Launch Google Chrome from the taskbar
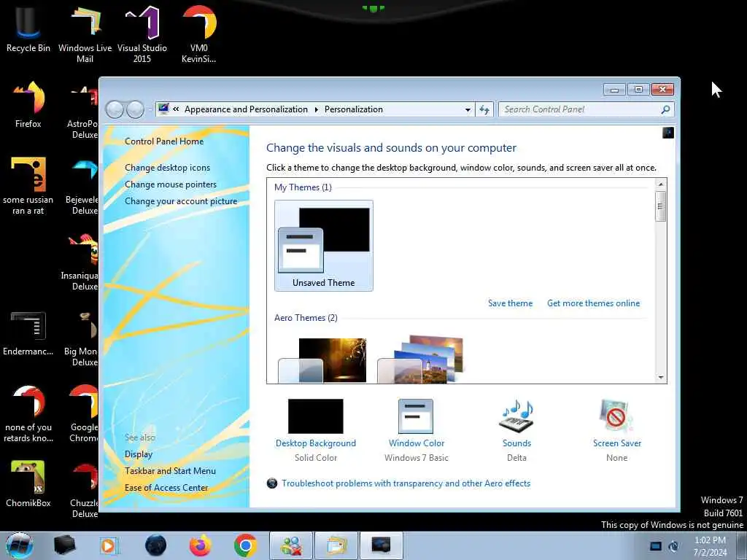Viewport: 747px width, 560px height. click(245, 545)
